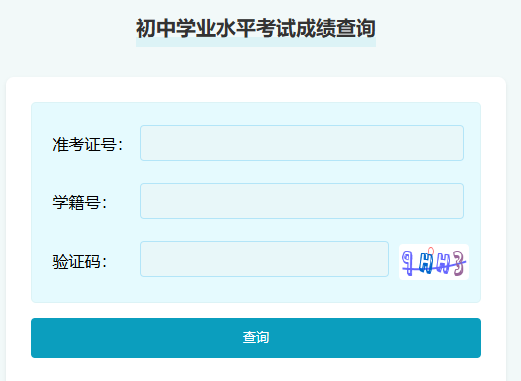Image resolution: width=521 pixels, height=381 pixels.
Task: Click the 初中学业水平考试成绩查询 page heading
Action: tap(256, 29)
